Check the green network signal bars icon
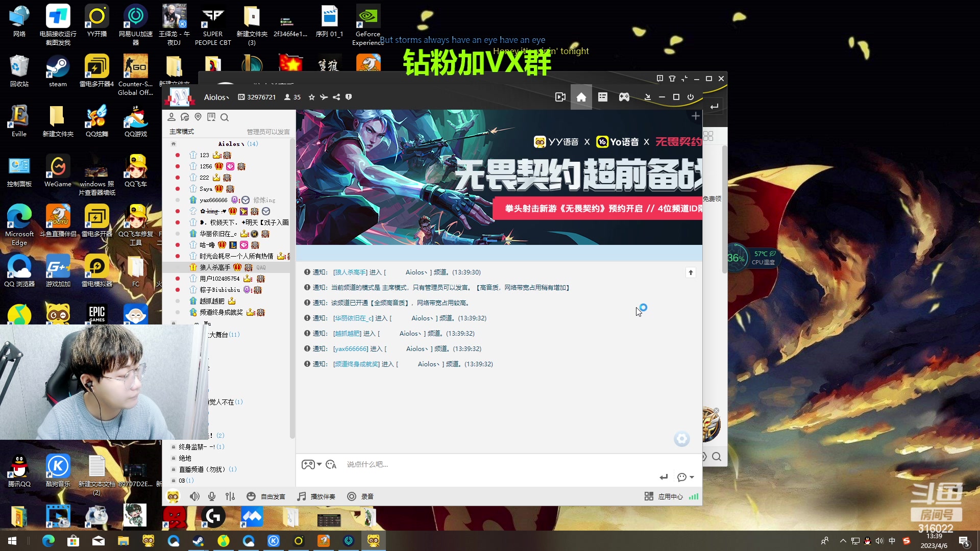The image size is (980, 551). (x=694, y=496)
